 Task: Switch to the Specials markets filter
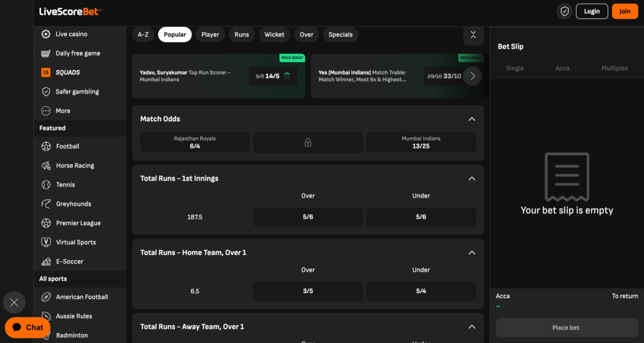pyautogui.click(x=341, y=35)
